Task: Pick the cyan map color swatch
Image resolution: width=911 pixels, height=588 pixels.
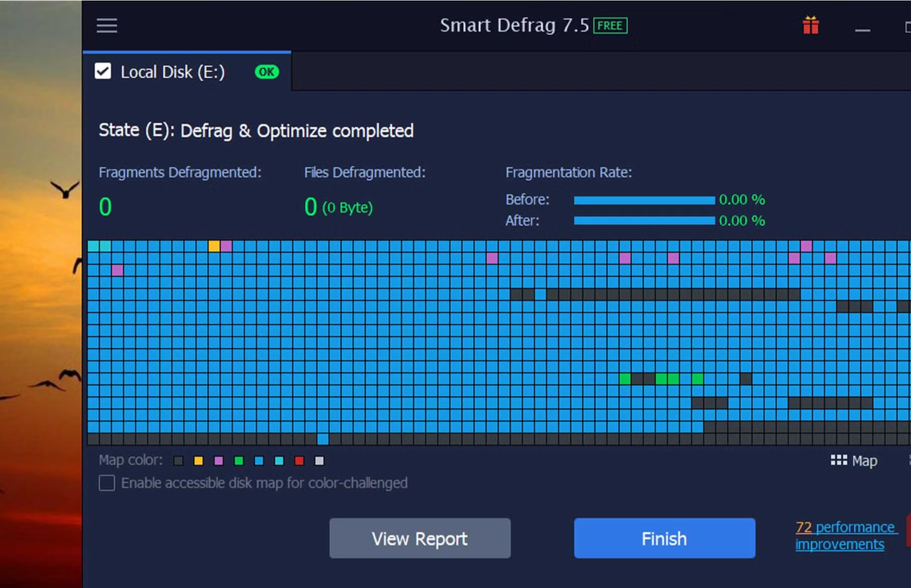Action: coord(279,461)
